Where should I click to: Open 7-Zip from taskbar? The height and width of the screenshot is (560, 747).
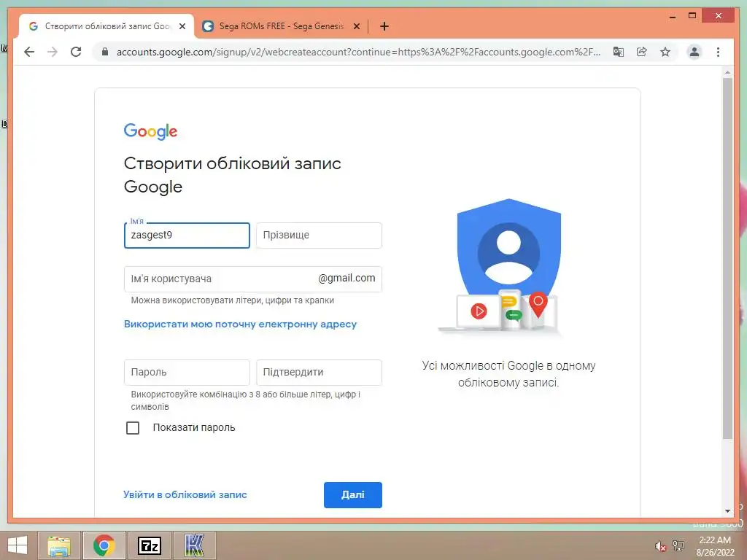point(149,545)
